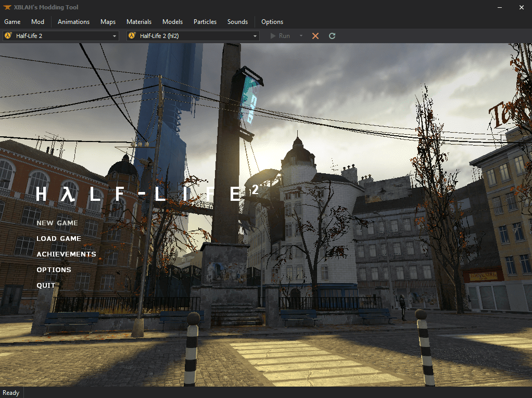The height and width of the screenshot is (398, 532).
Task: Close the XBLAH's Modding Tool window
Action: pos(522,7)
